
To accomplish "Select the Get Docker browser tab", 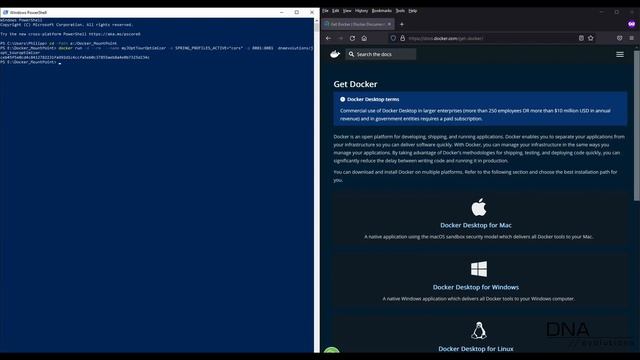I will [358, 24].
